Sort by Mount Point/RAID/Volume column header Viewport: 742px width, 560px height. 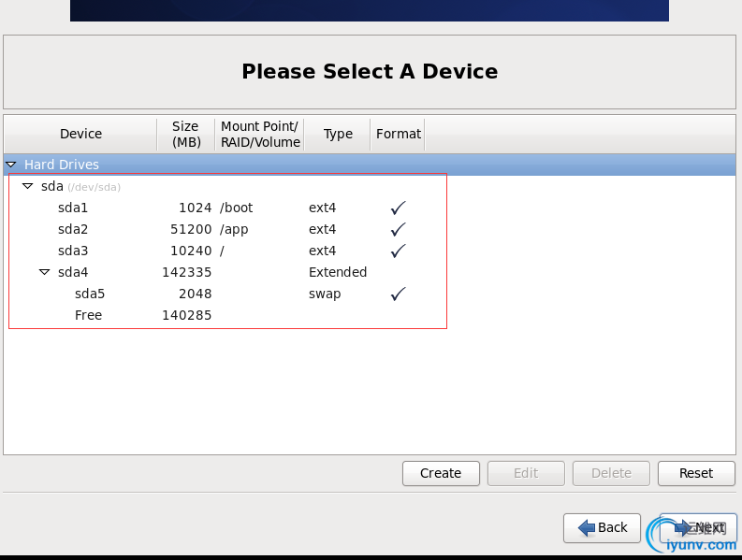(260, 135)
